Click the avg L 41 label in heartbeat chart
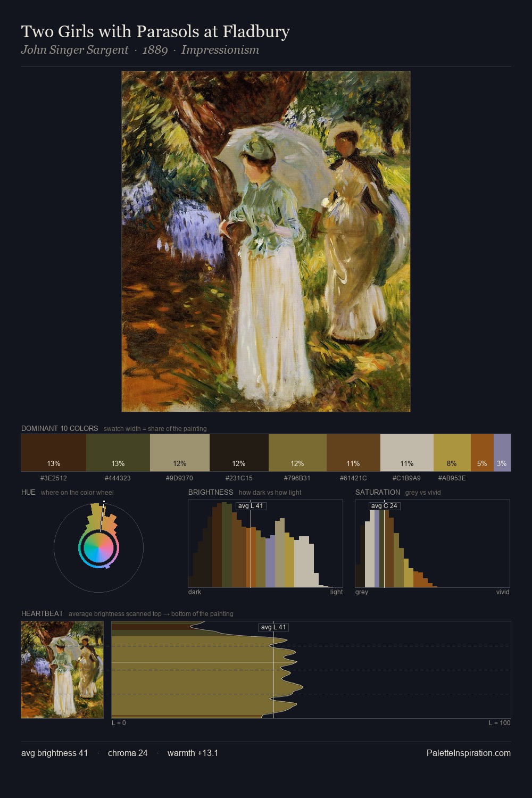The height and width of the screenshot is (798, 532). tap(273, 627)
